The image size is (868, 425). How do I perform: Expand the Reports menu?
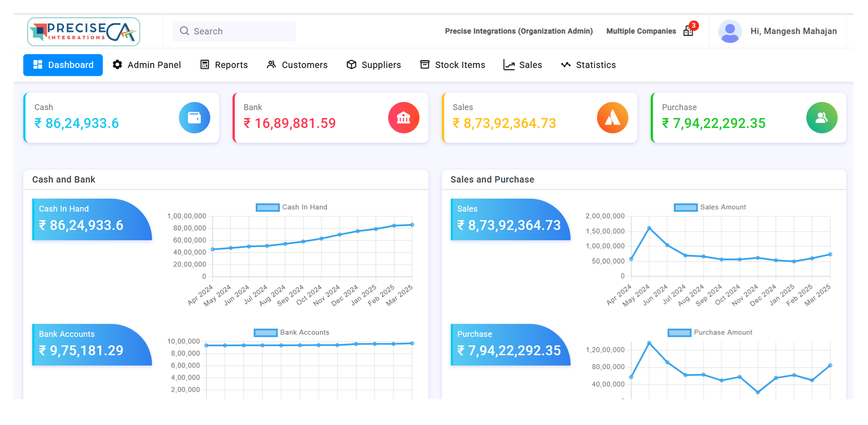[x=224, y=65]
